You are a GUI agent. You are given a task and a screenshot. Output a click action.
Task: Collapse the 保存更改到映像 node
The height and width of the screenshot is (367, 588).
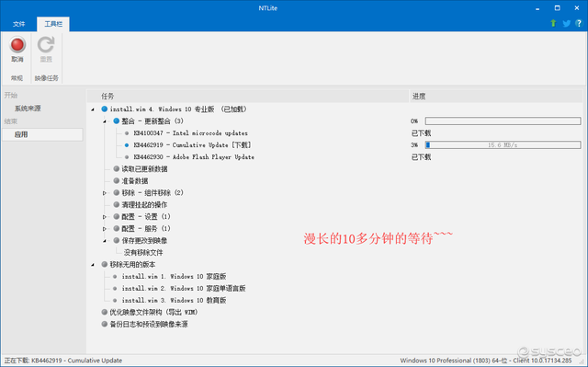pyautogui.click(x=105, y=241)
